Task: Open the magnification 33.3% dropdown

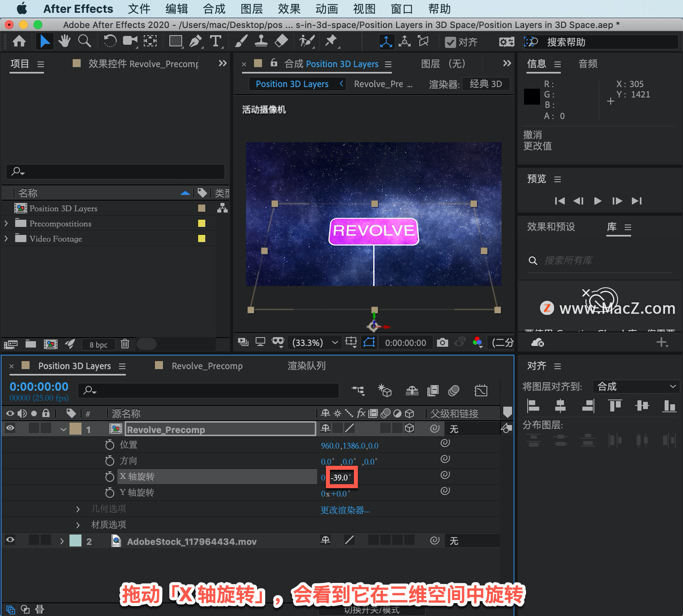Action: click(315, 343)
